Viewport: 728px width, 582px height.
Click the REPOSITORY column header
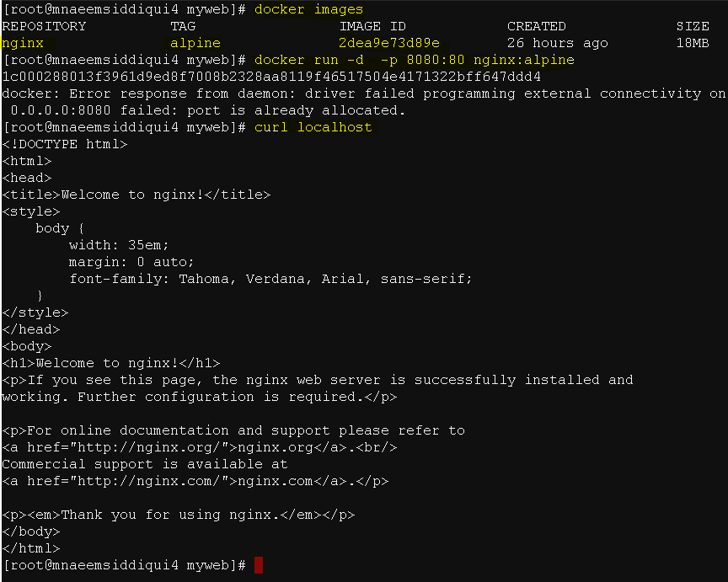44,26
